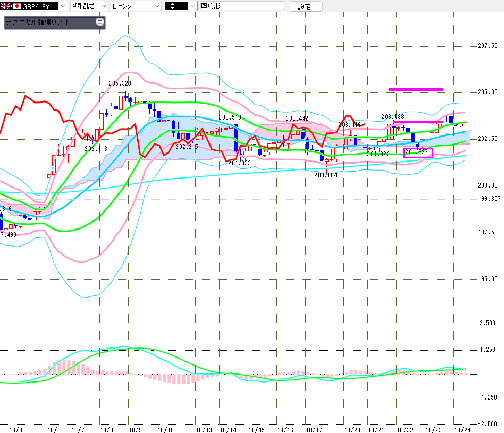Select the magenta line above 205.00
This screenshot has width=504, height=433.
(x=415, y=89)
